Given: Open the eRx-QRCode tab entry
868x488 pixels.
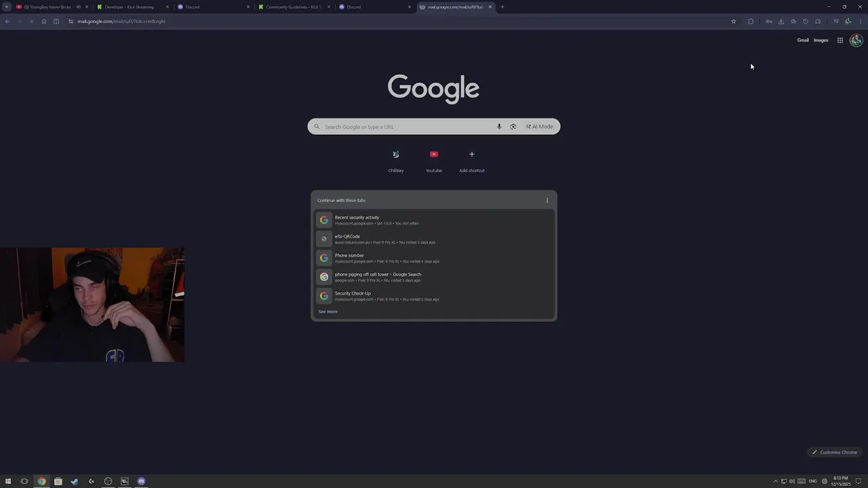Looking at the screenshot, I should pyautogui.click(x=434, y=239).
